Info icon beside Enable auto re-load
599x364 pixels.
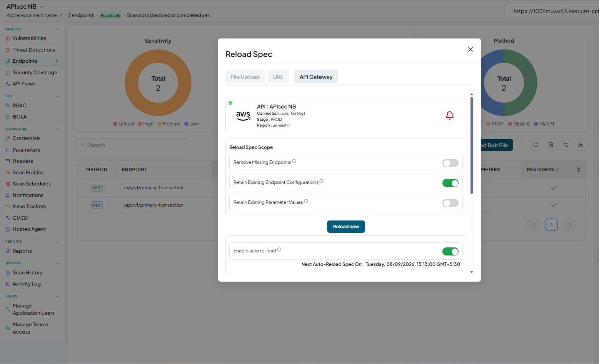(x=279, y=250)
